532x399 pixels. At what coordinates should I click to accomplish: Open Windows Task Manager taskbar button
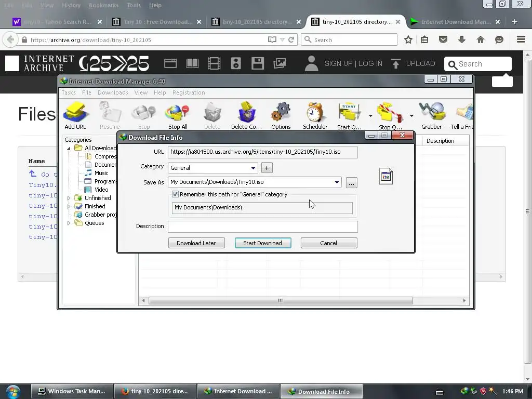click(x=72, y=391)
